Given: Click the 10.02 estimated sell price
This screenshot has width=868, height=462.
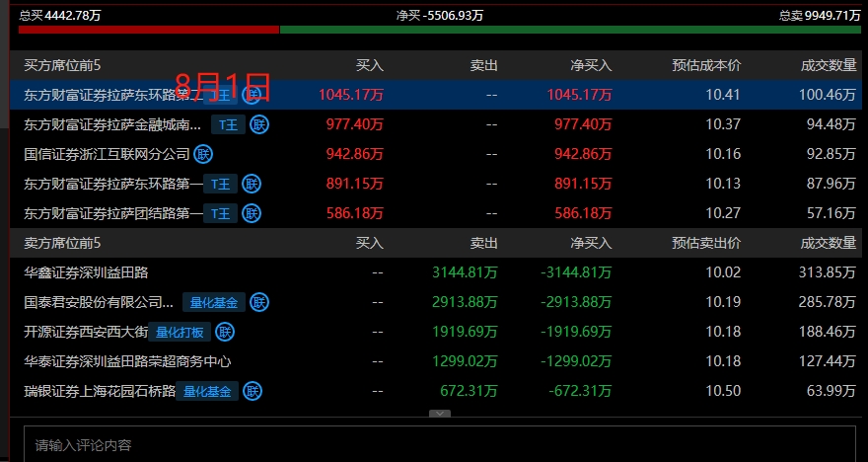Looking at the screenshot, I should (x=723, y=272).
